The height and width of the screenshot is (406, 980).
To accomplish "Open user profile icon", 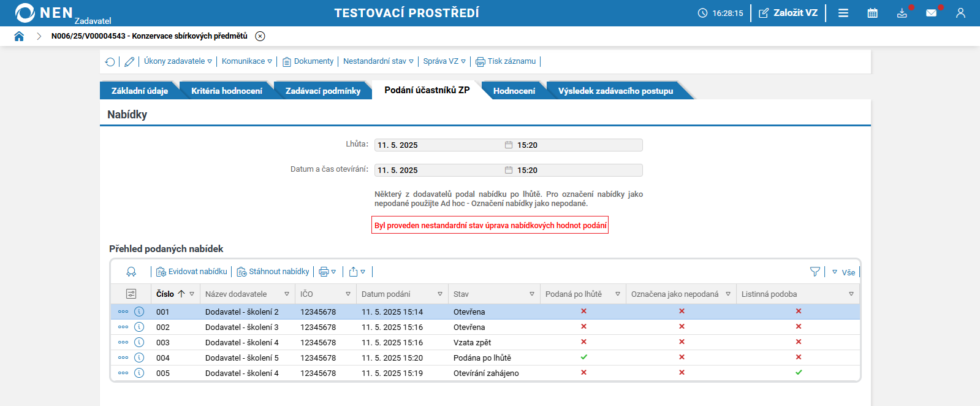I will 960,13.
